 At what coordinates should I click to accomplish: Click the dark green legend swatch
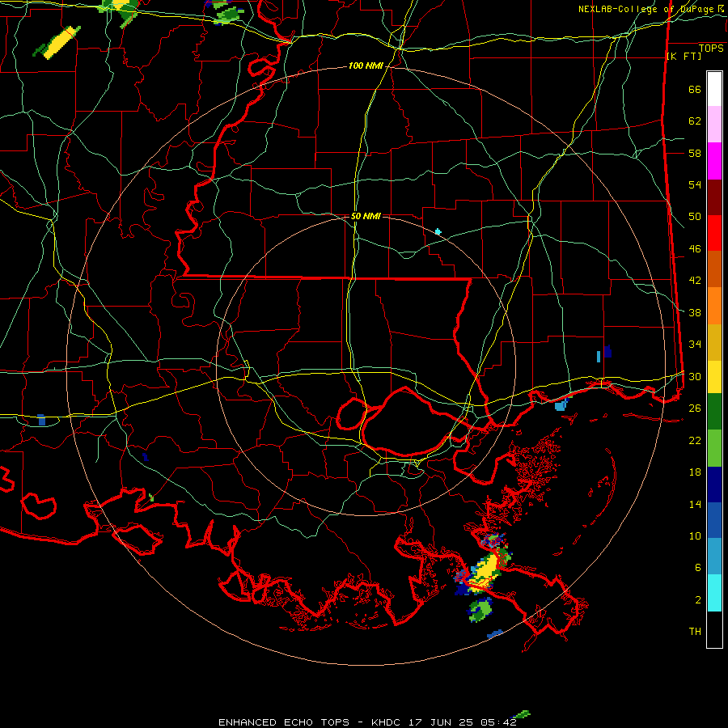pyautogui.click(x=714, y=412)
